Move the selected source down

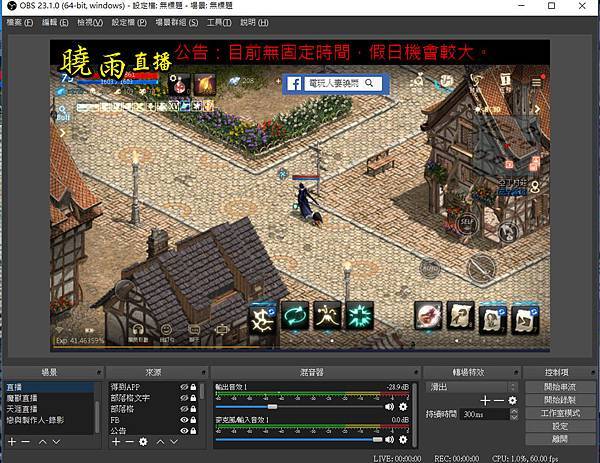coord(174,442)
